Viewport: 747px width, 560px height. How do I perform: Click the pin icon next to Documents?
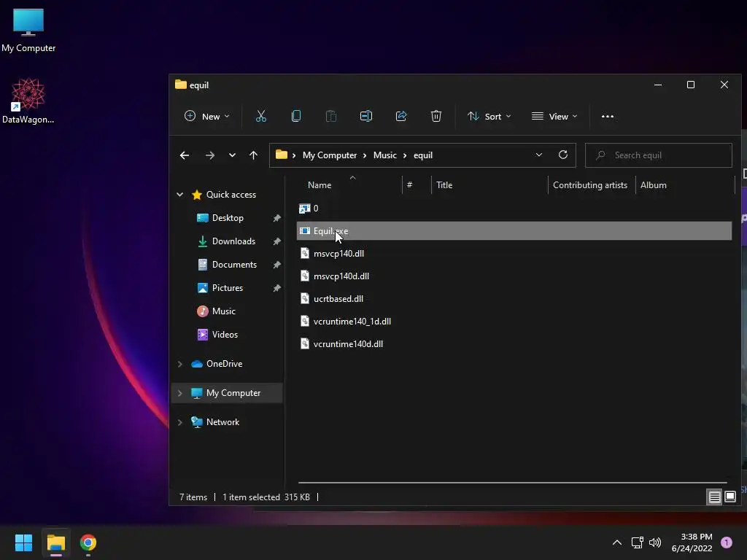coord(276,265)
